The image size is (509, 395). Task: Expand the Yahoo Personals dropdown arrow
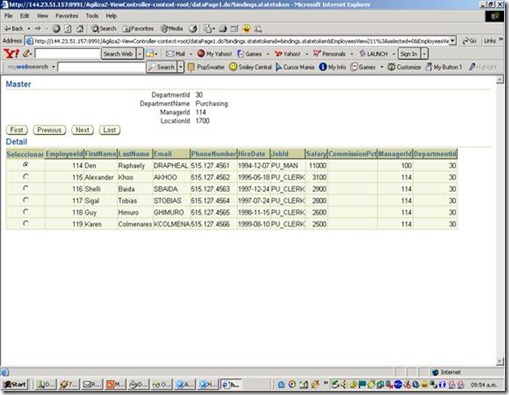coord(352,54)
